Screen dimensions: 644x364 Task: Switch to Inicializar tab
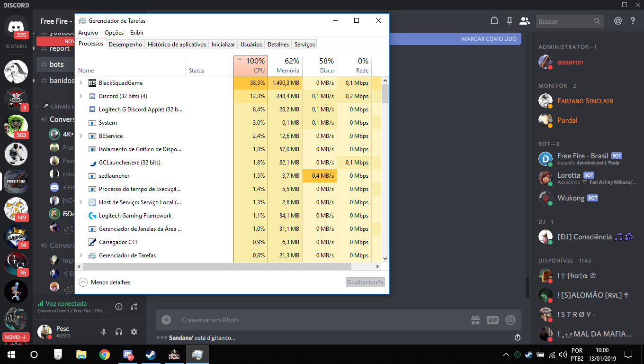[223, 45]
